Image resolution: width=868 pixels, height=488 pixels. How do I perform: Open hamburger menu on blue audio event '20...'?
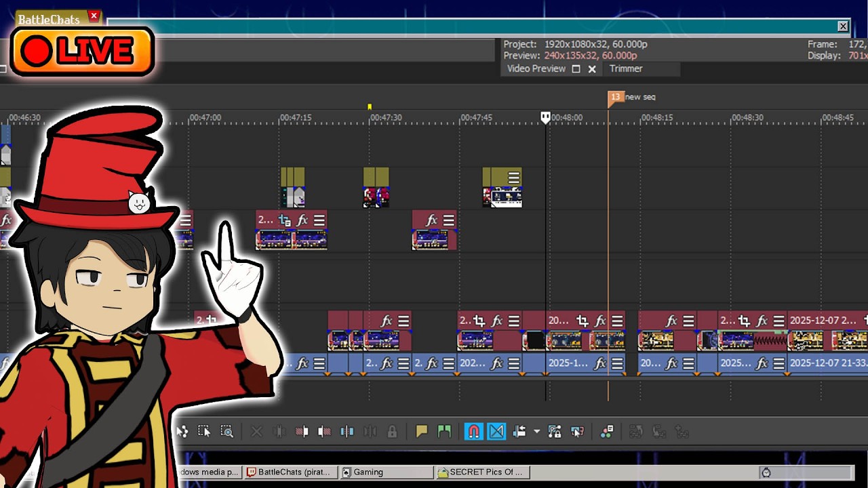point(688,363)
